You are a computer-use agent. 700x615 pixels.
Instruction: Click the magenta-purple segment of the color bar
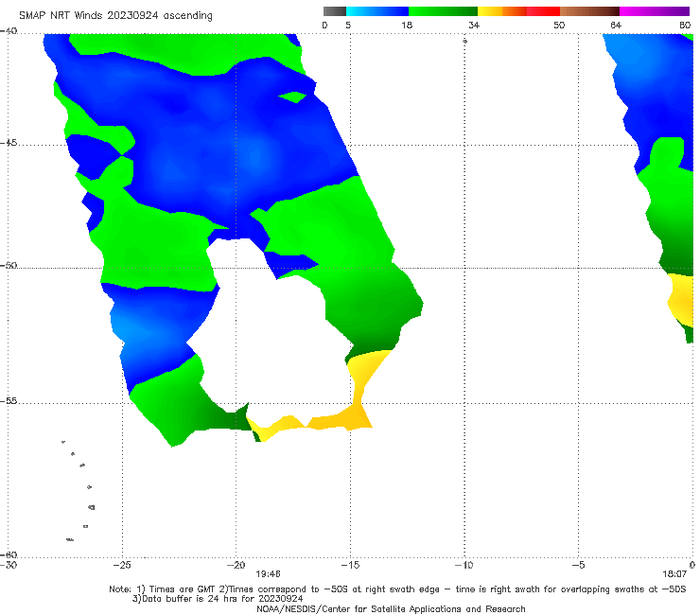(655, 11)
